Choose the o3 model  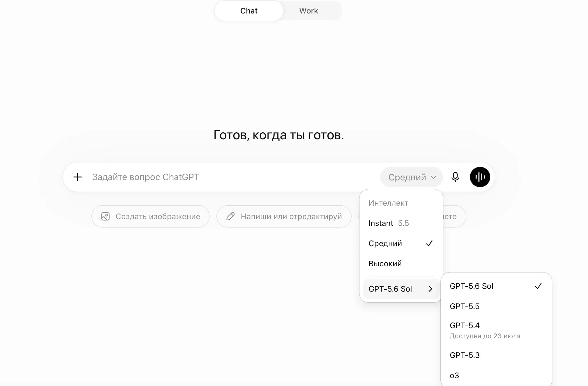(496, 375)
